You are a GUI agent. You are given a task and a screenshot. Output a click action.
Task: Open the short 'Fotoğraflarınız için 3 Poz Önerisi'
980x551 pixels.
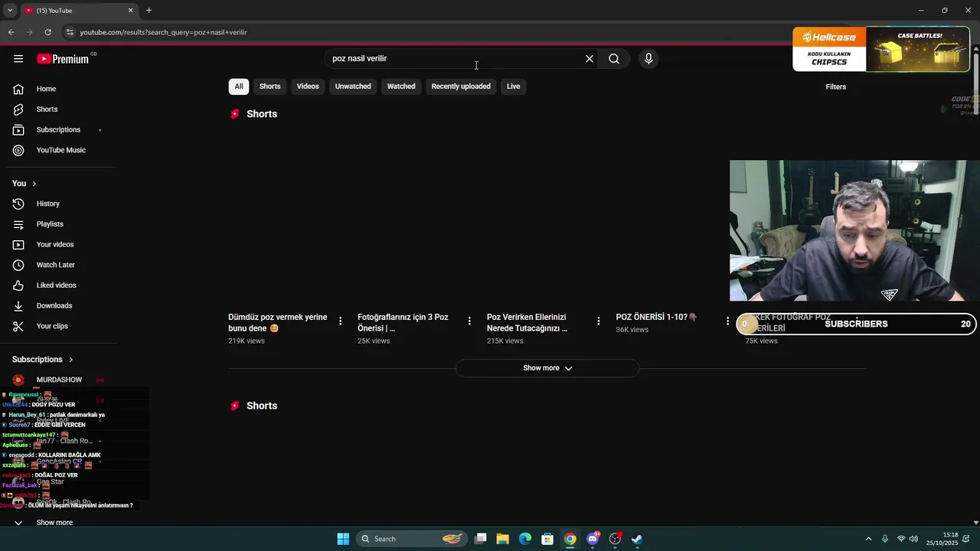(403, 322)
